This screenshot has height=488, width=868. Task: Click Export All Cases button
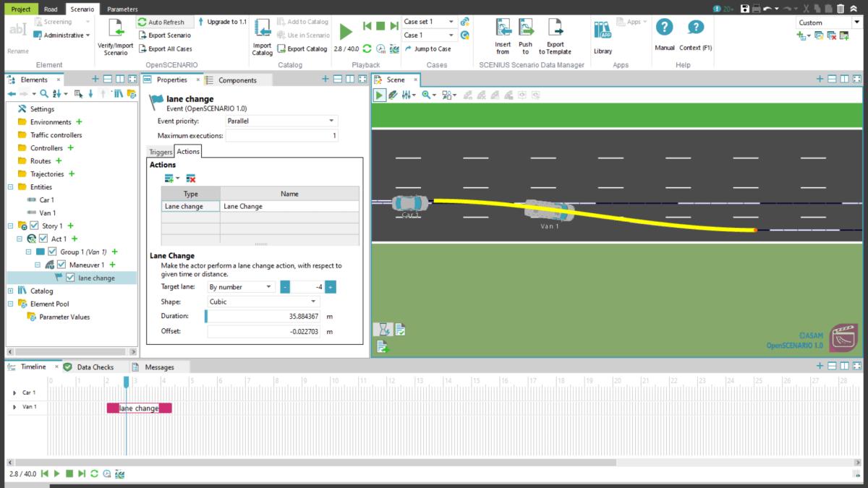click(x=164, y=49)
